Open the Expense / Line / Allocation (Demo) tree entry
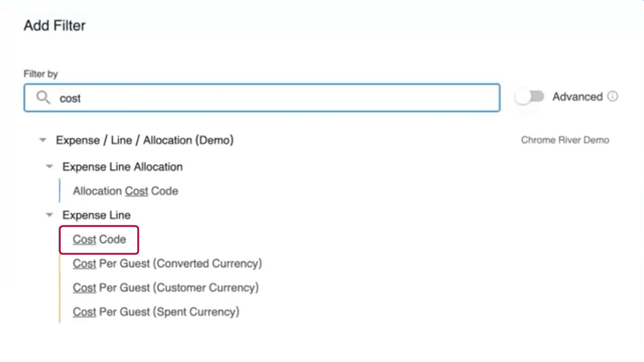The height and width of the screenshot is (362, 644). pyautogui.click(x=145, y=140)
